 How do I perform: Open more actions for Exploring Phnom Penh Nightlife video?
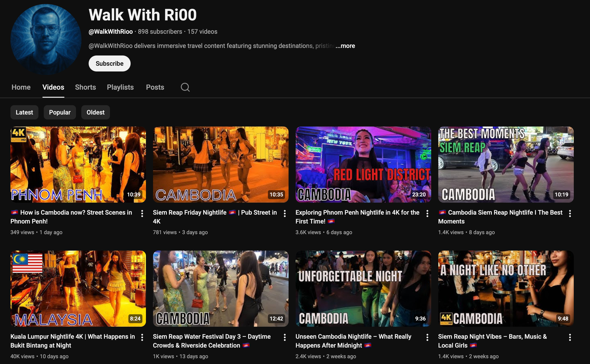(427, 213)
